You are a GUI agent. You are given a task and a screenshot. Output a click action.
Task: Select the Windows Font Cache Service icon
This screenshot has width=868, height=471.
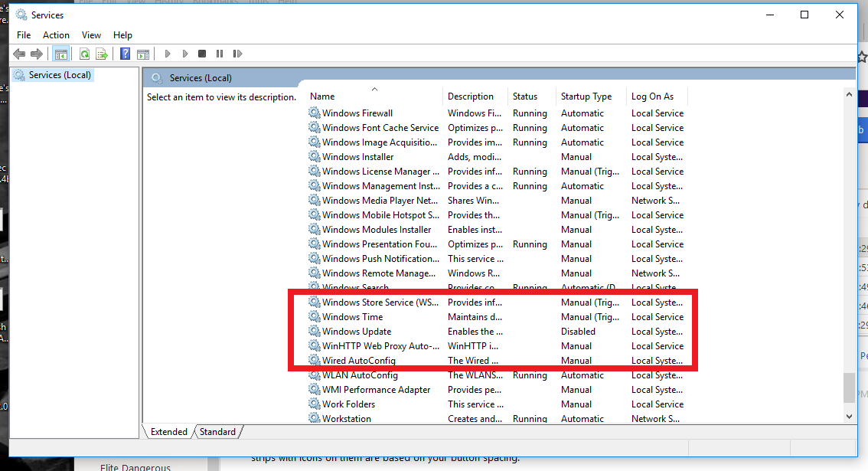tap(315, 127)
